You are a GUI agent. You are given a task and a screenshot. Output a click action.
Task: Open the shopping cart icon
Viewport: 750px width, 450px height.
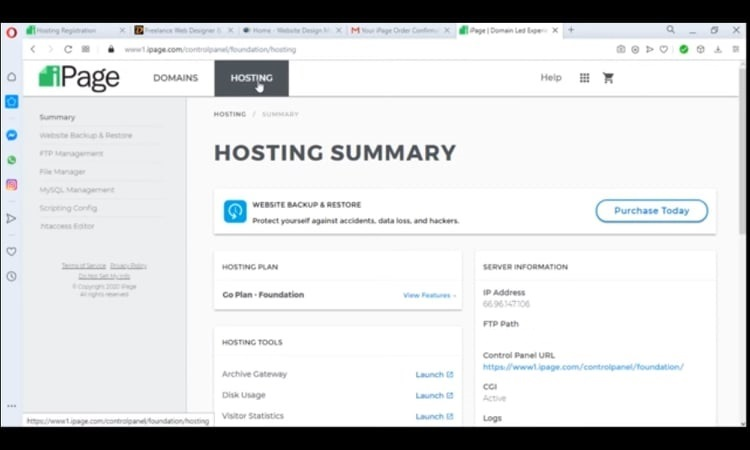click(x=608, y=77)
